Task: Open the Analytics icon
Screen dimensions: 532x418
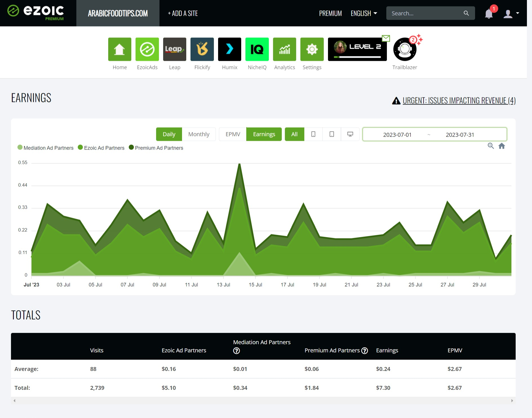Action: click(x=284, y=49)
